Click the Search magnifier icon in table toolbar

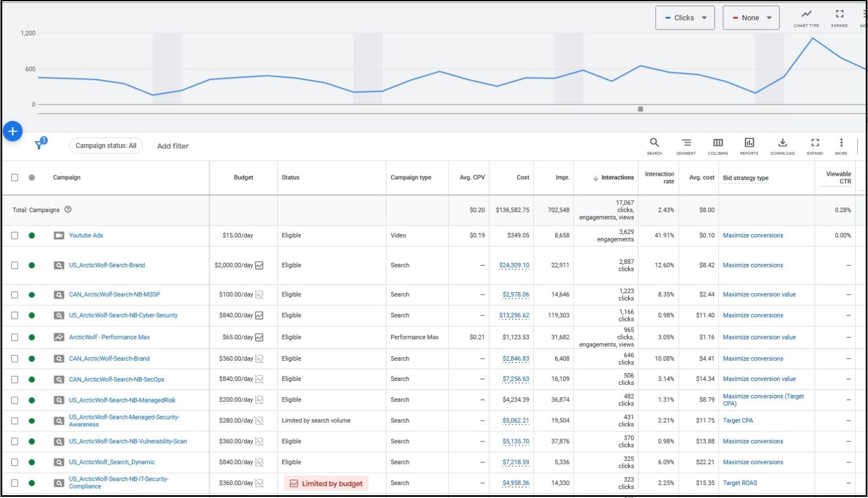click(x=654, y=145)
